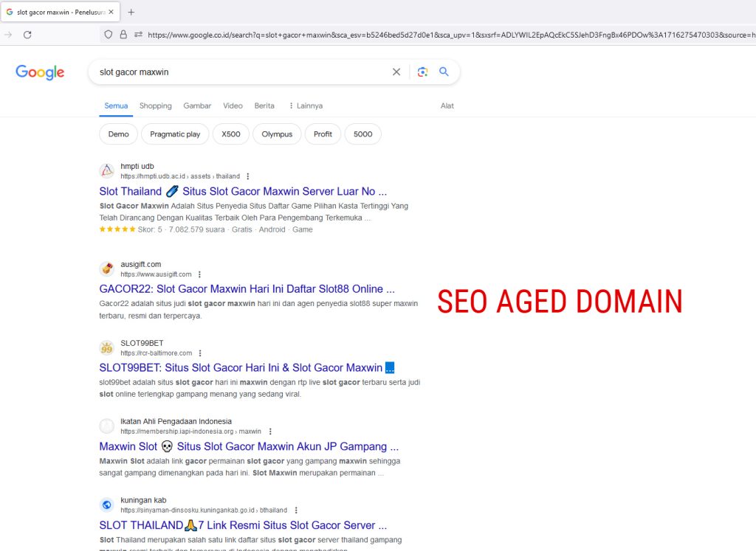Expand the Lainnya menu

coord(306,105)
